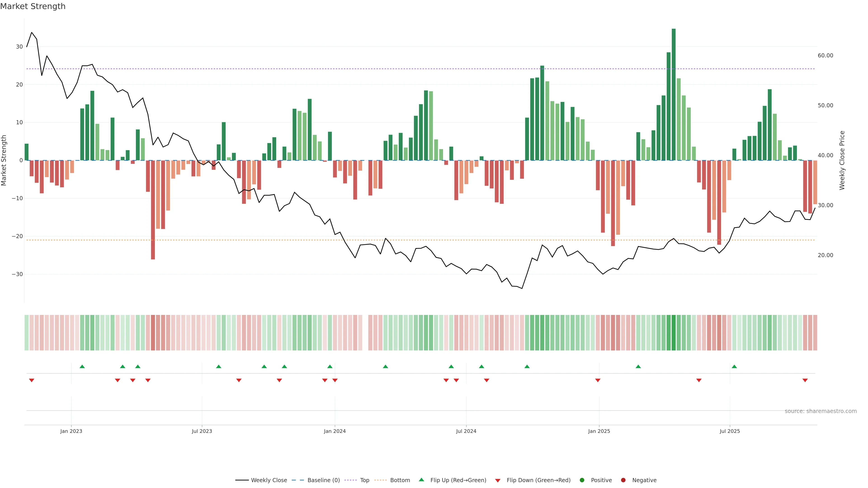Click the Market Strength chart title
Image resolution: width=868 pixels, height=488 pixels.
pyautogui.click(x=33, y=6)
